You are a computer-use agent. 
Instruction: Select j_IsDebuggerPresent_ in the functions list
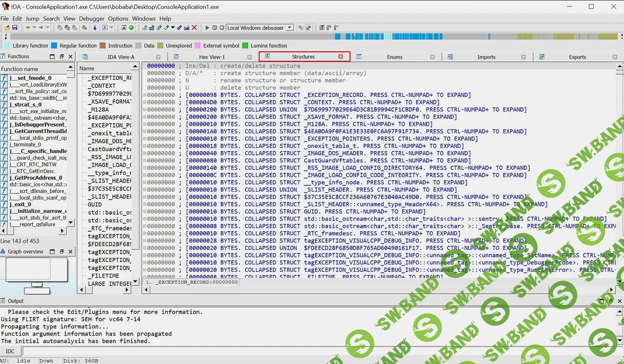(x=37, y=124)
